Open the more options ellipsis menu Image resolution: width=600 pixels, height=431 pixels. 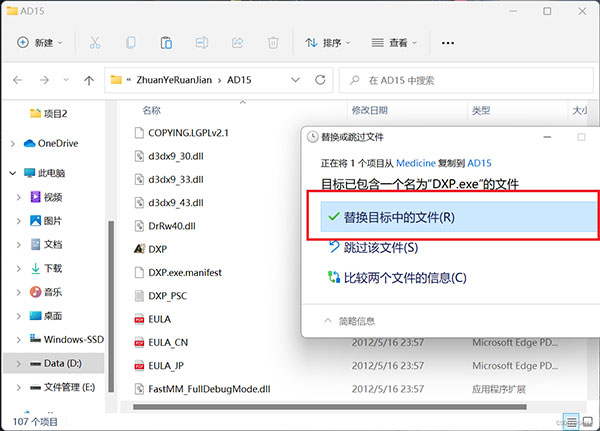pyautogui.click(x=448, y=43)
